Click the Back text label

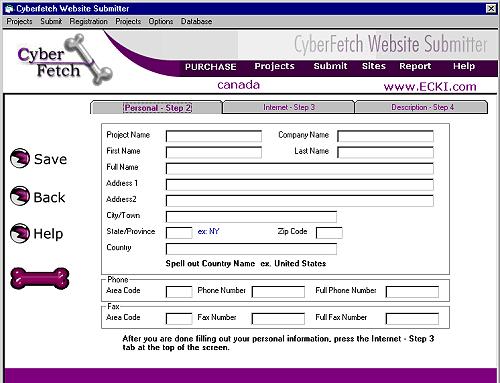tap(49, 197)
